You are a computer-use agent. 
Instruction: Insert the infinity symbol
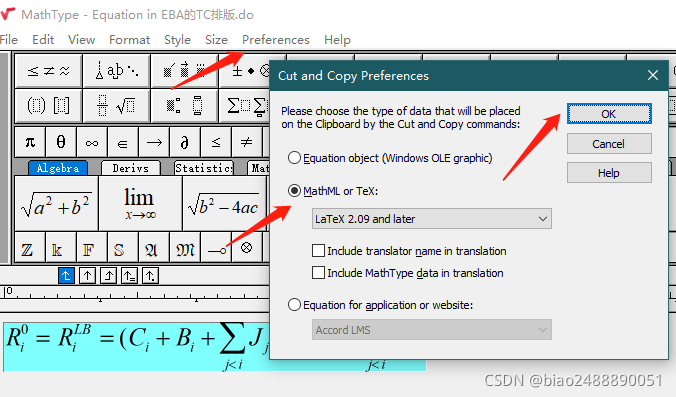pos(92,142)
